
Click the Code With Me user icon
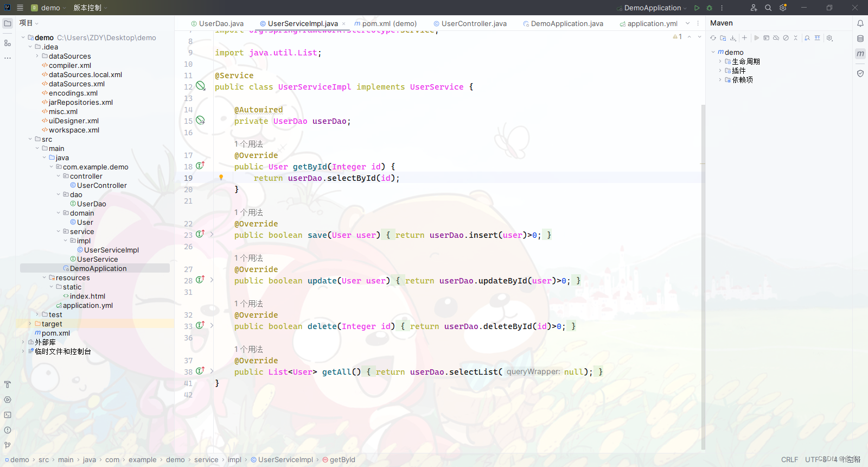coord(754,8)
